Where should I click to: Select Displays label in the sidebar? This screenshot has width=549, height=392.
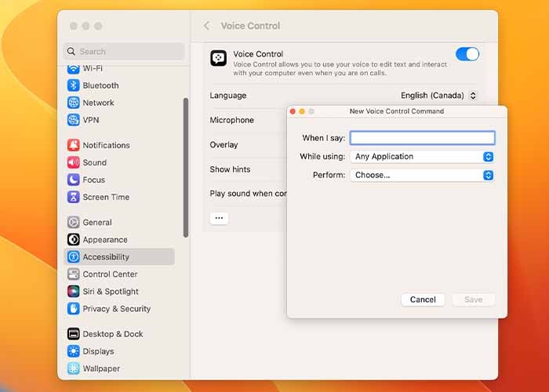click(x=98, y=351)
